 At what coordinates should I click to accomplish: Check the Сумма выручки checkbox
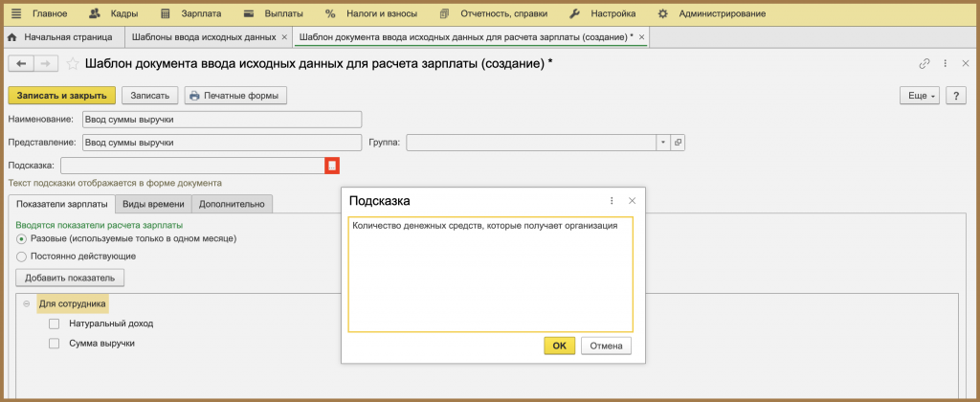click(55, 344)
